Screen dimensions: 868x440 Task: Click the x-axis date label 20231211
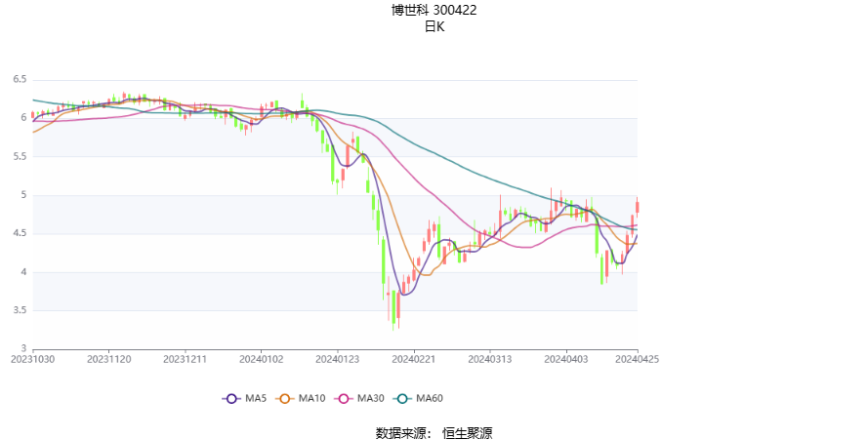pos(185,359)
